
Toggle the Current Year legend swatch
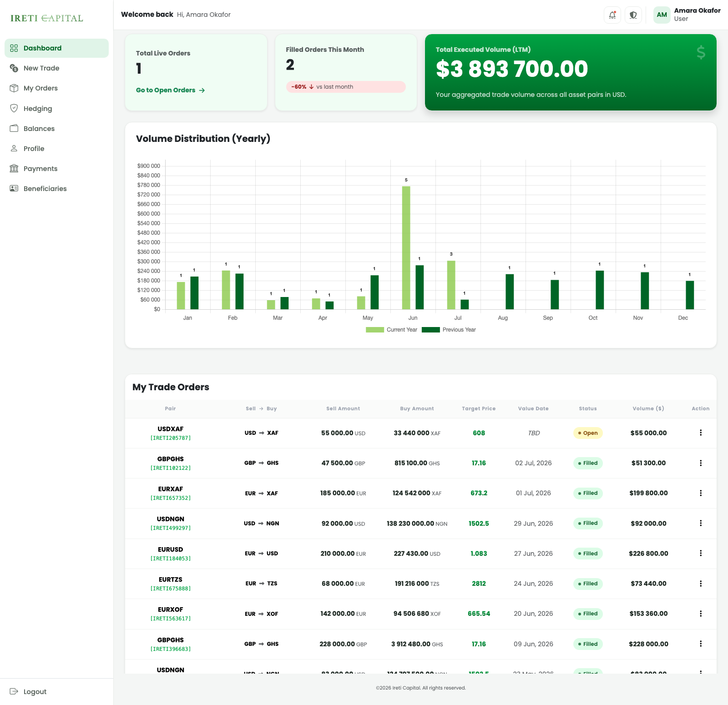[x=375, y=330]
